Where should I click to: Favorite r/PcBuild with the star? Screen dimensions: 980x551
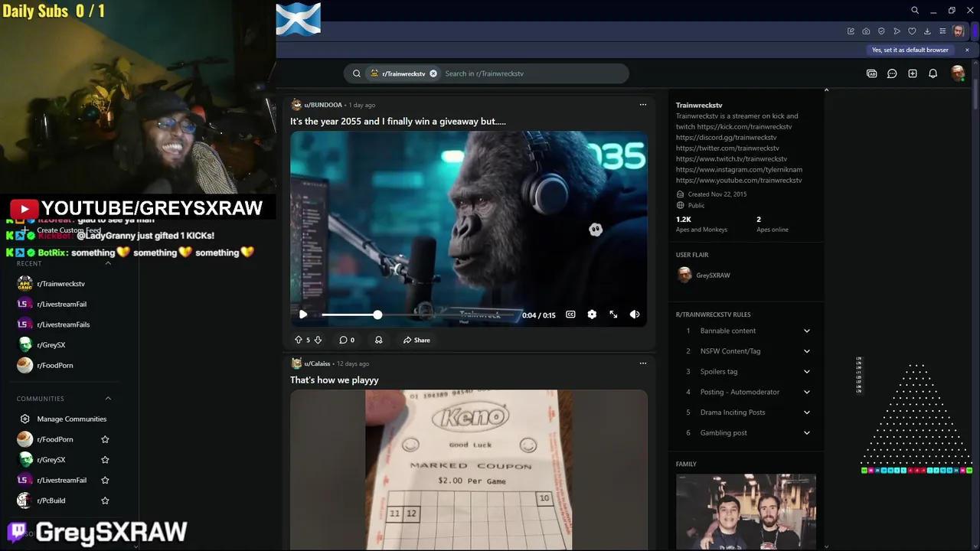pos(105,500)
